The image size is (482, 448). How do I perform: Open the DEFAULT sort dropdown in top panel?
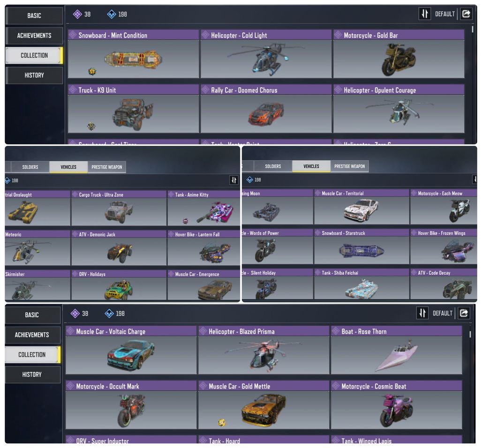(x=444, y=14)
